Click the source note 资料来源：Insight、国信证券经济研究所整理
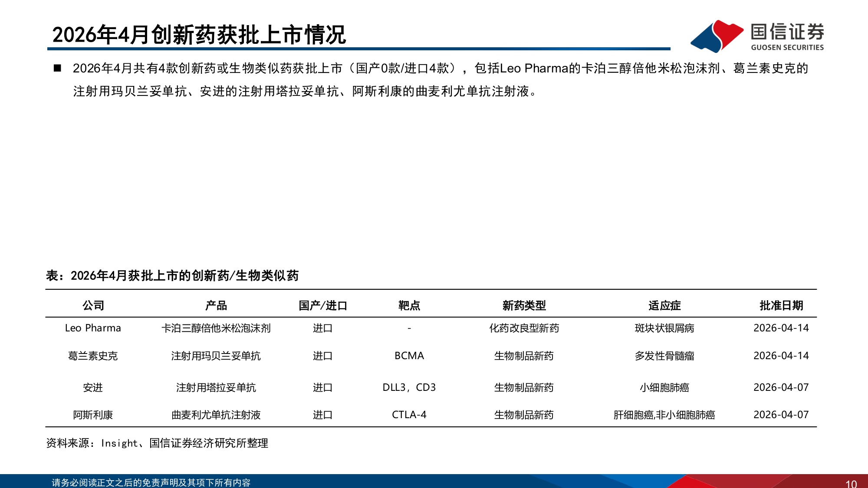868x488 pixels. pyautogui.click(x=157, y=443)
